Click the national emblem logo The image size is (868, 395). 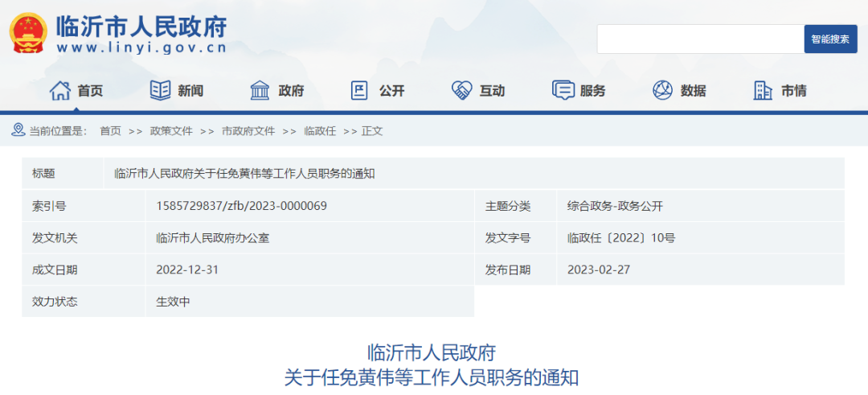[x=28, y=33]
